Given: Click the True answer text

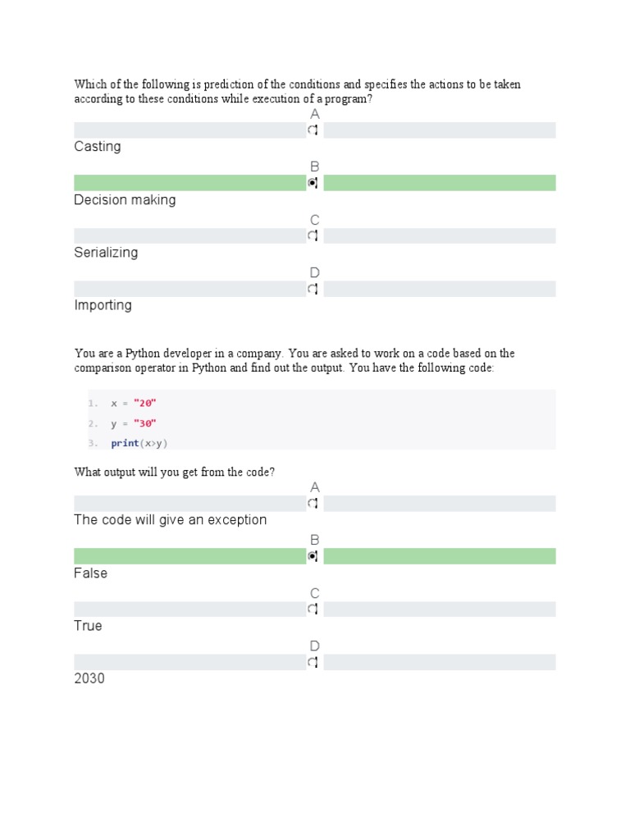Looking at the screenshot, I should (88, 626).
